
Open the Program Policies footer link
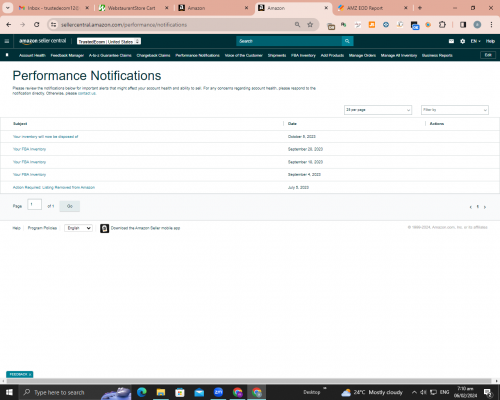[x=42, y=228]
